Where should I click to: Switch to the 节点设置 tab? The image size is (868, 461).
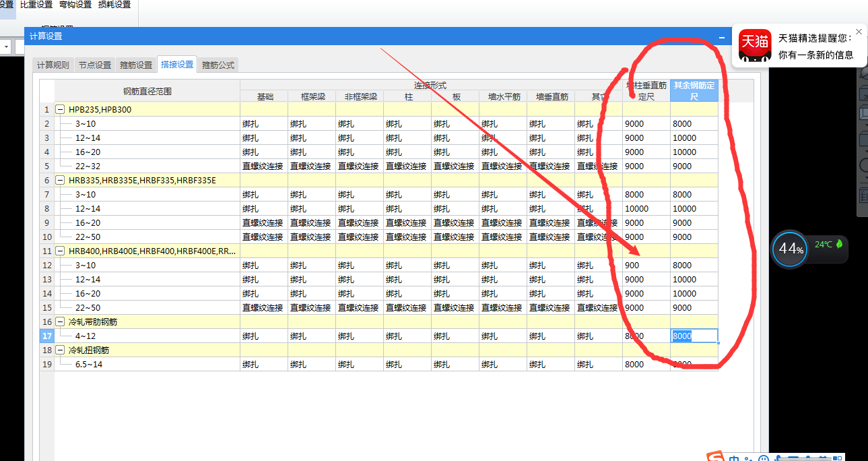(x=94, y=65)
